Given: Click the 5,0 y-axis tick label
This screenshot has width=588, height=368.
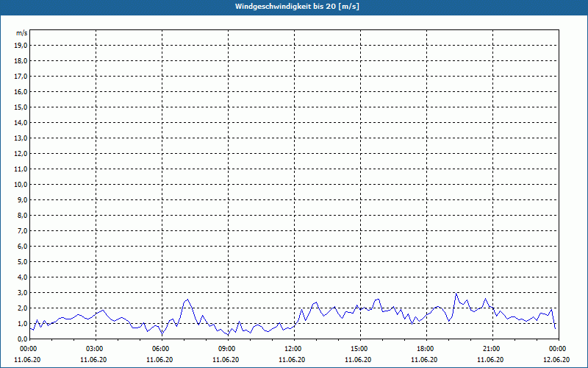Looking at the screenshot, I should coord(23,262).
